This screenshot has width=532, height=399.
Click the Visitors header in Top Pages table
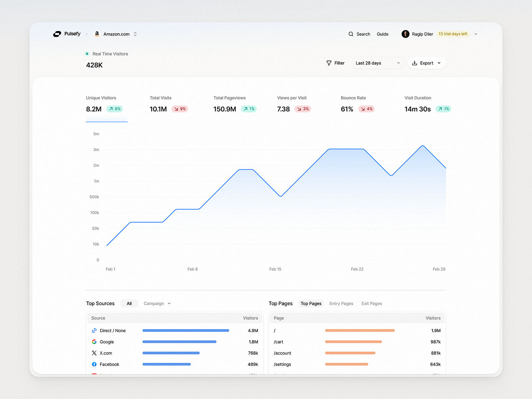point(433,318)
